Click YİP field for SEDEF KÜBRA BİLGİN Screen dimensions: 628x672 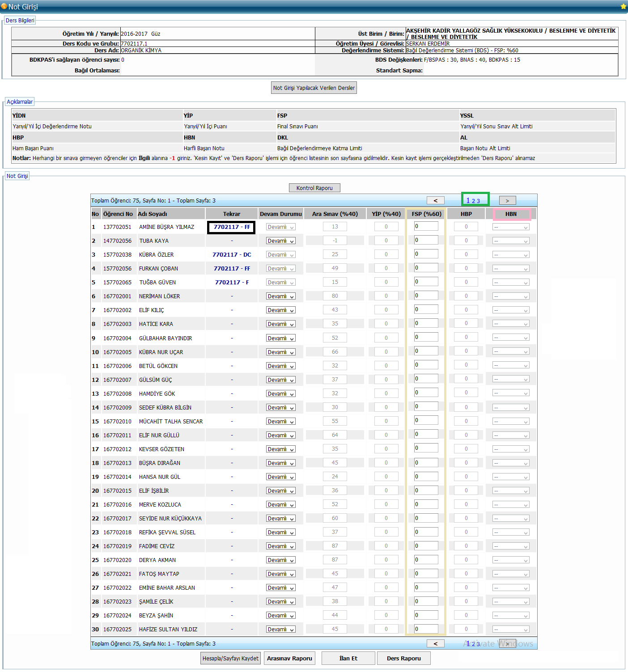point(386,407)
